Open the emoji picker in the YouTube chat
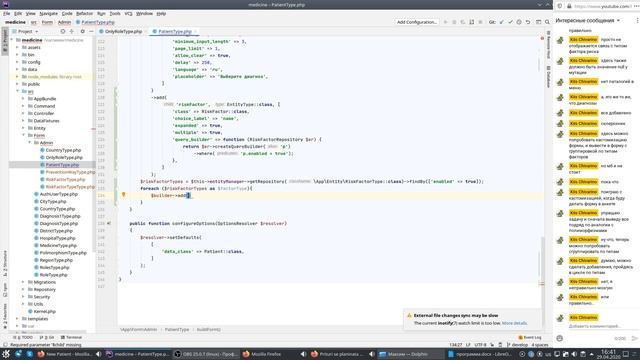 560,338
